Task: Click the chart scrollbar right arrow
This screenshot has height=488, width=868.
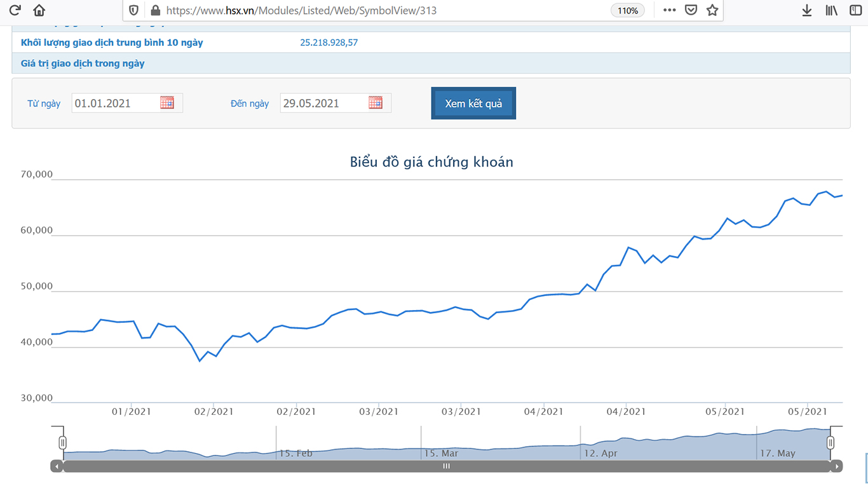Action: point(837,466)
